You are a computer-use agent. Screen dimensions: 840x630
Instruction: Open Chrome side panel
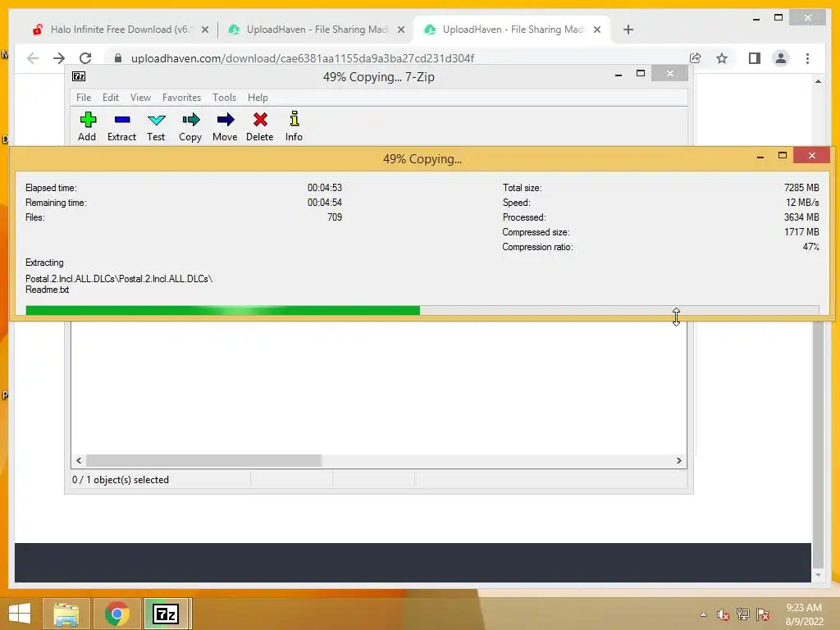755,58
